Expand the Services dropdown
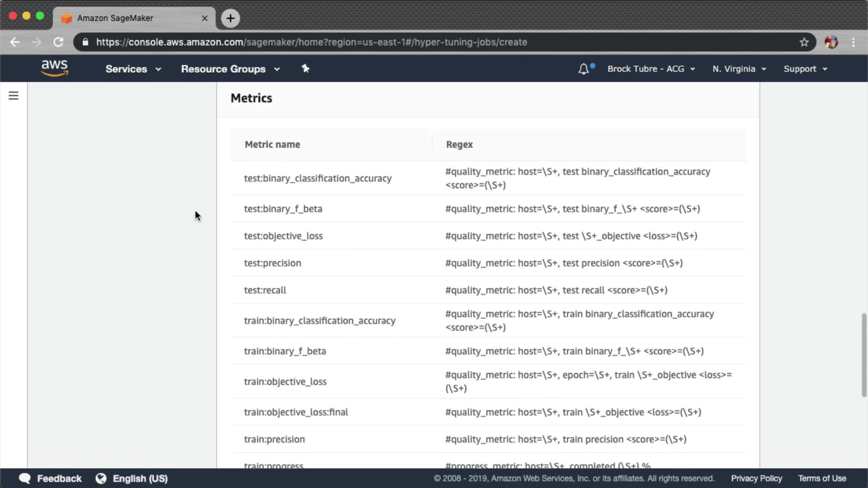 click(133, 69)
